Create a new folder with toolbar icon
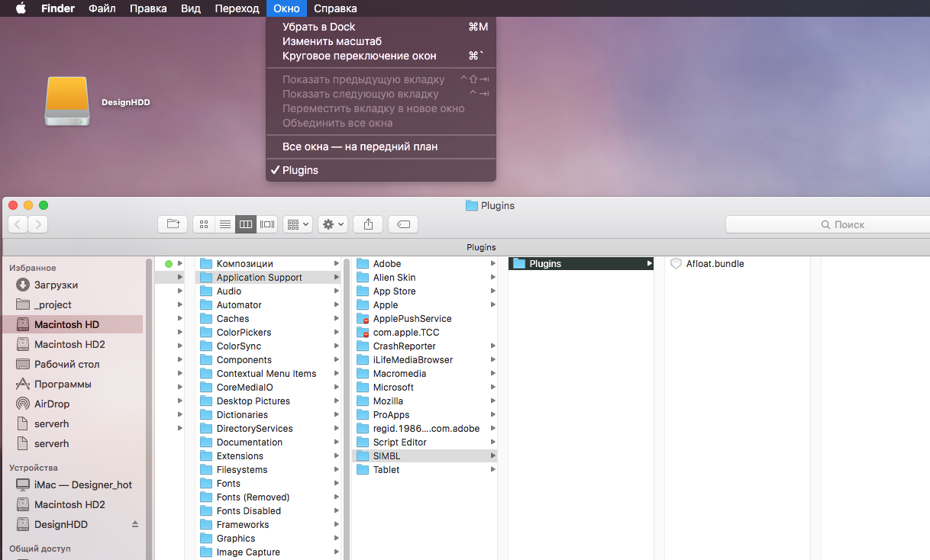Image resolution: width=930 pixels, height=560 pixels. tap(173, 224)
